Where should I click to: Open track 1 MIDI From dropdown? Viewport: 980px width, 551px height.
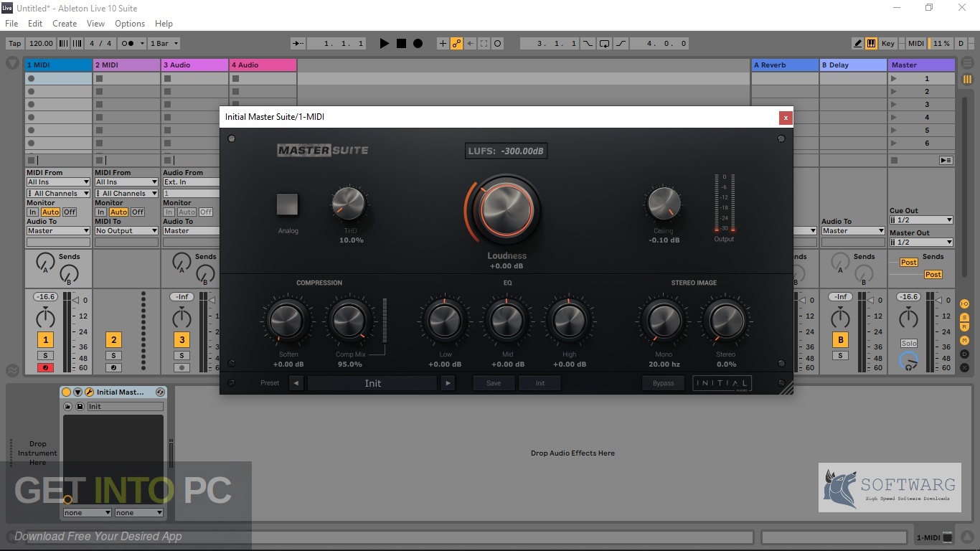coord(58,182)
